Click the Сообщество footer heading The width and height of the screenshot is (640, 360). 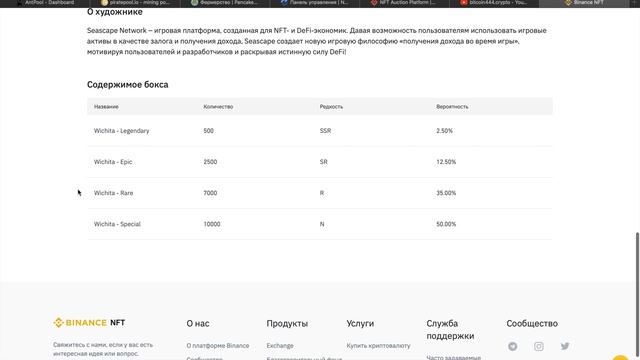click(532, 323)
